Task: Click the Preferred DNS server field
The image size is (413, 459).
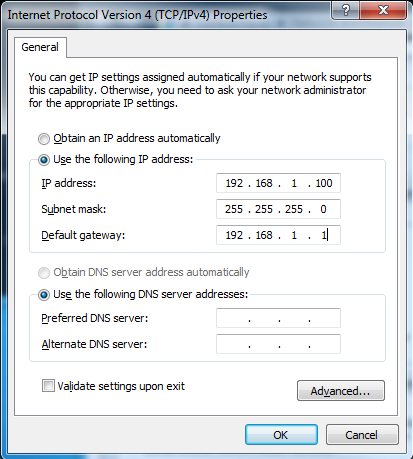Action: [x=278, y=318]
